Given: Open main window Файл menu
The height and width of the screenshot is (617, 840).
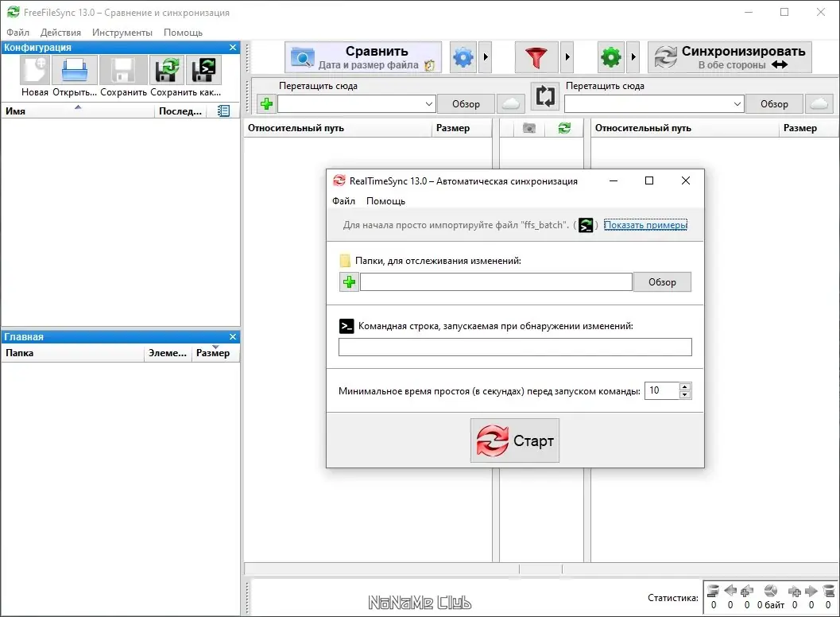Looking at the screenshot, I should 17,32.
